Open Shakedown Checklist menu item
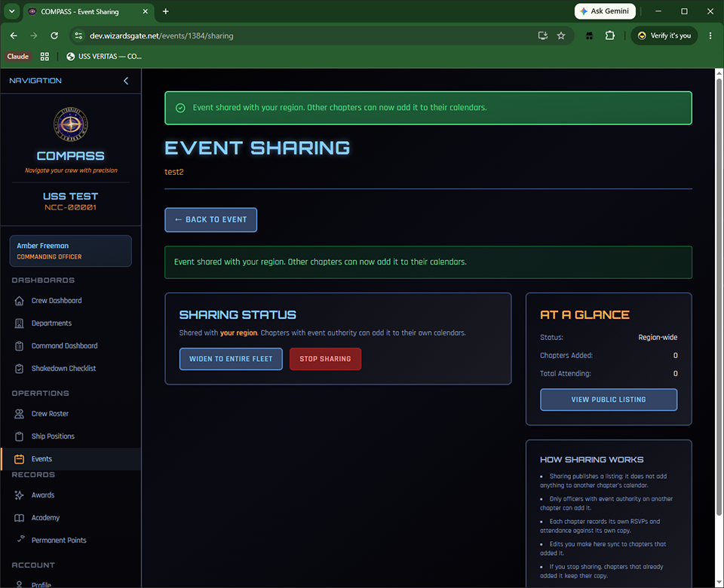The height and width of the screenshot is (588, 724). (71, 369)
